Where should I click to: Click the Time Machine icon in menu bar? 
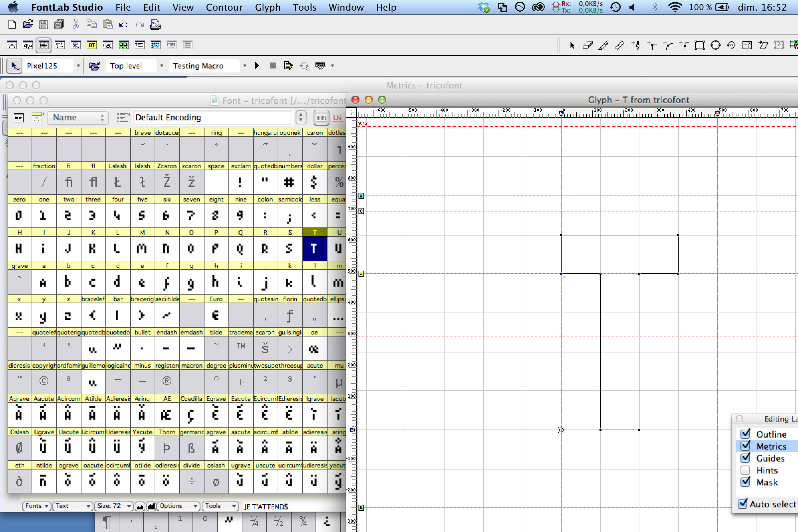click(616, 7)
